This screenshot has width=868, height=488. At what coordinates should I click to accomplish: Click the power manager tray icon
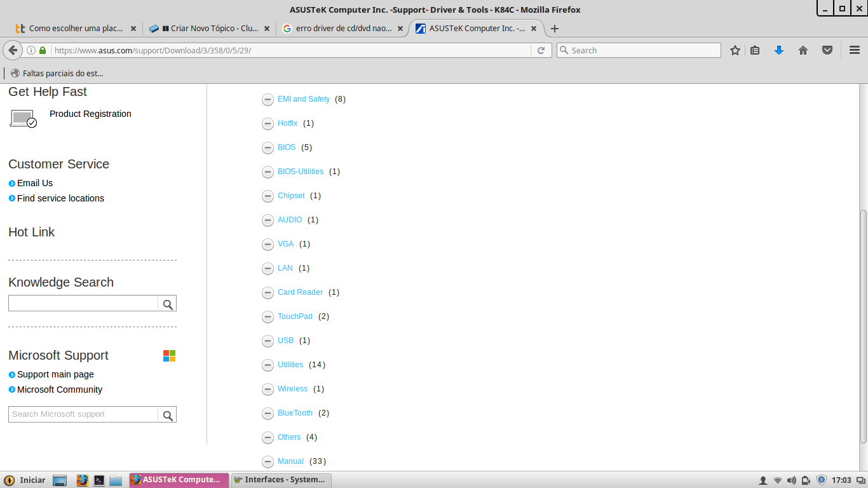pos(806,480)
